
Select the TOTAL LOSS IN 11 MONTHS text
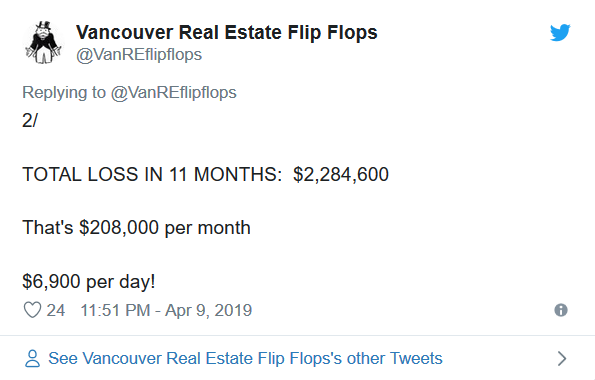152,175
